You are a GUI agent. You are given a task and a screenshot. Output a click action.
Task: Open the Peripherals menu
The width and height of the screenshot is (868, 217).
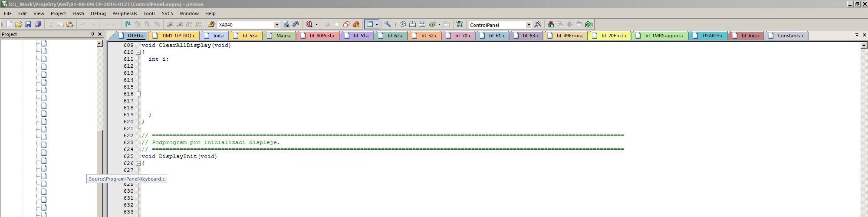click(125, 13)
